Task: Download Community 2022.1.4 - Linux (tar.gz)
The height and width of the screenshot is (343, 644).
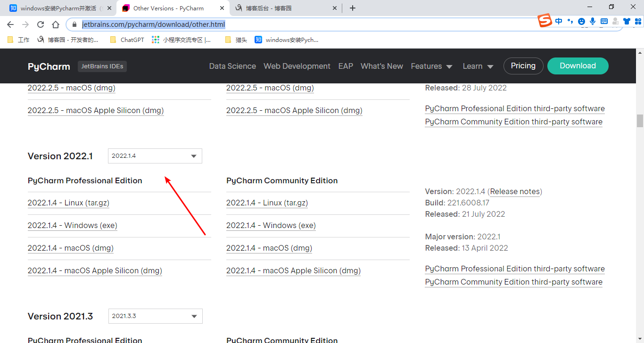Action: (x=267, y=203)
